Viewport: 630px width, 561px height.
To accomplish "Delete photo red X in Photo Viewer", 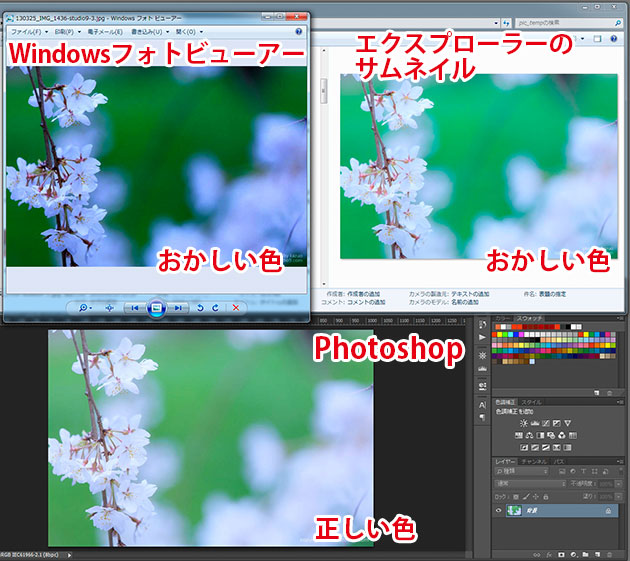I will (236, 308).
